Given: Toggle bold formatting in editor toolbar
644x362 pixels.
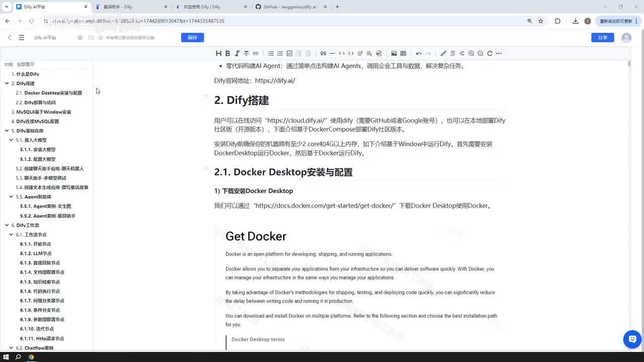Looking at the screenshot, I should [x=227, y=53].
